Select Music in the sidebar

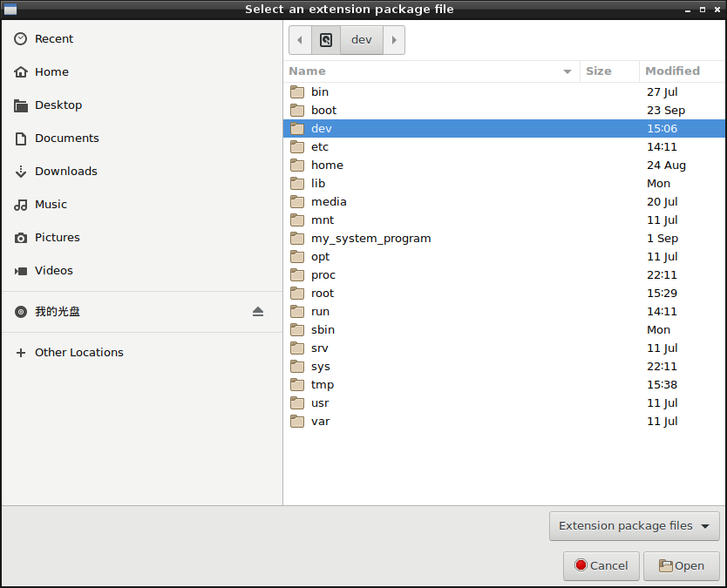(x=142, y=205)
